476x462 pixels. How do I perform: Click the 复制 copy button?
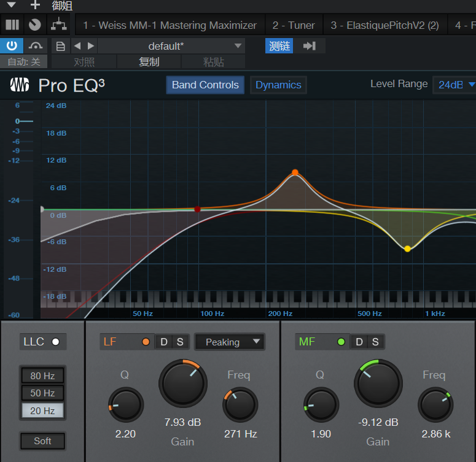149,62
